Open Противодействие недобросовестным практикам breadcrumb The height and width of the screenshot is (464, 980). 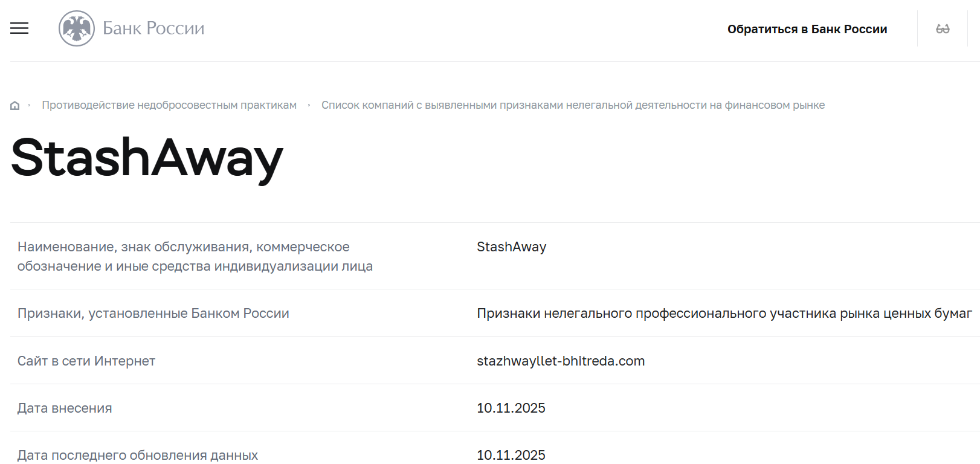(x=169, y=105)
